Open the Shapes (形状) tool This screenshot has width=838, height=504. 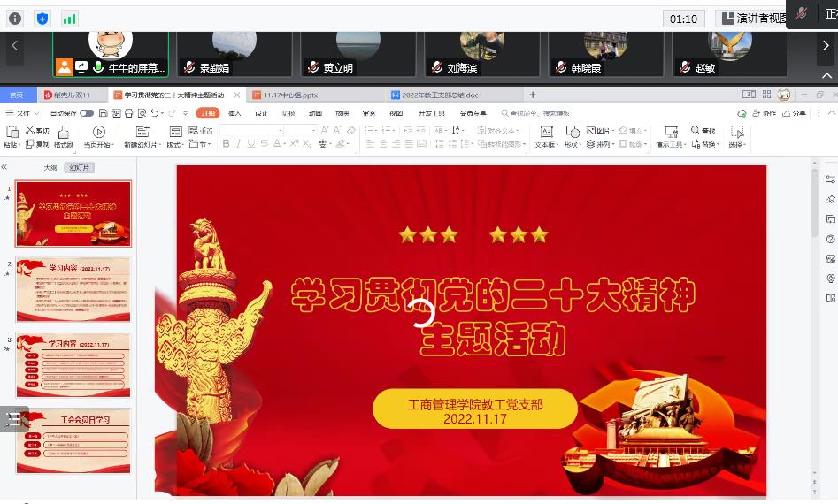click(571, 136)
